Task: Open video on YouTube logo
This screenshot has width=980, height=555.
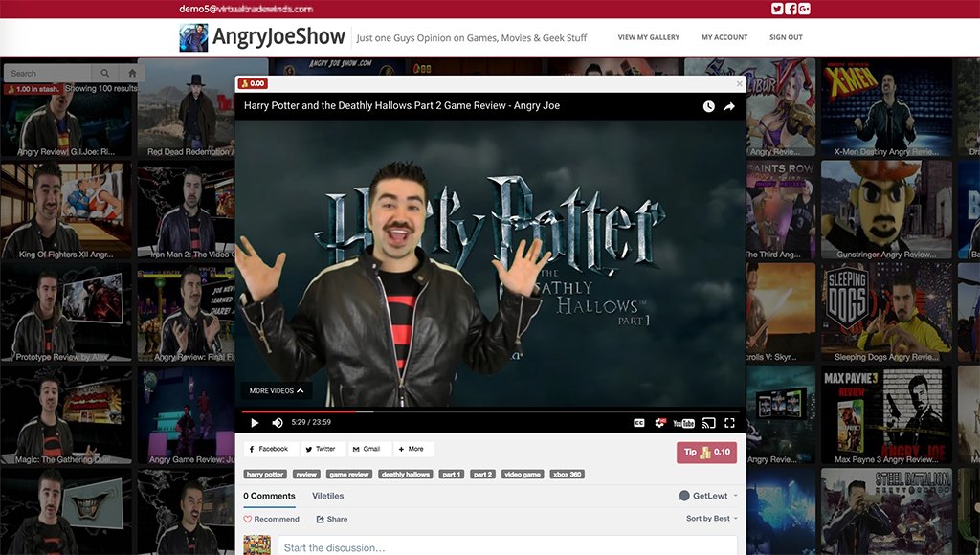Action: [683, 423]
